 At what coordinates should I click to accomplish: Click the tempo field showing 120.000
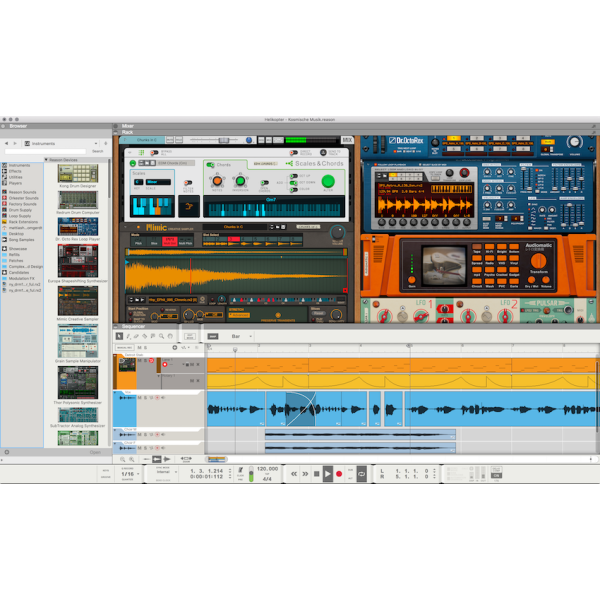coord(267,468)
